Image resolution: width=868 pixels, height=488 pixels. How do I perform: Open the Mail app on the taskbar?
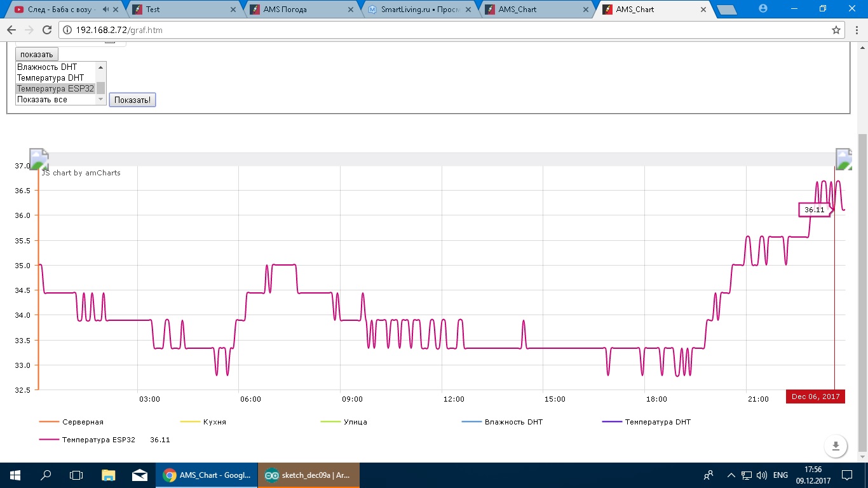coord(140,475)
